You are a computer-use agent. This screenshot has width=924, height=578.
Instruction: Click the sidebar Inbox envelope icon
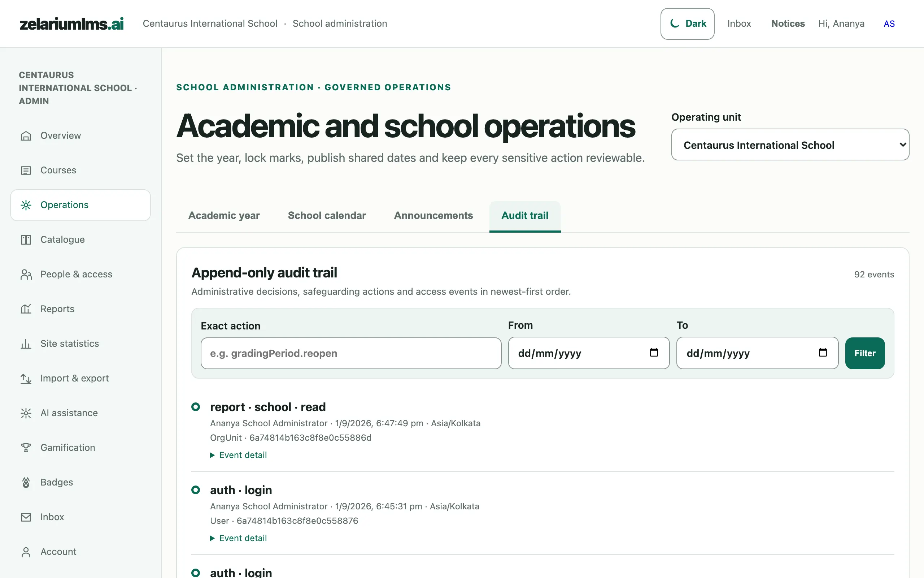coord(26,517)
